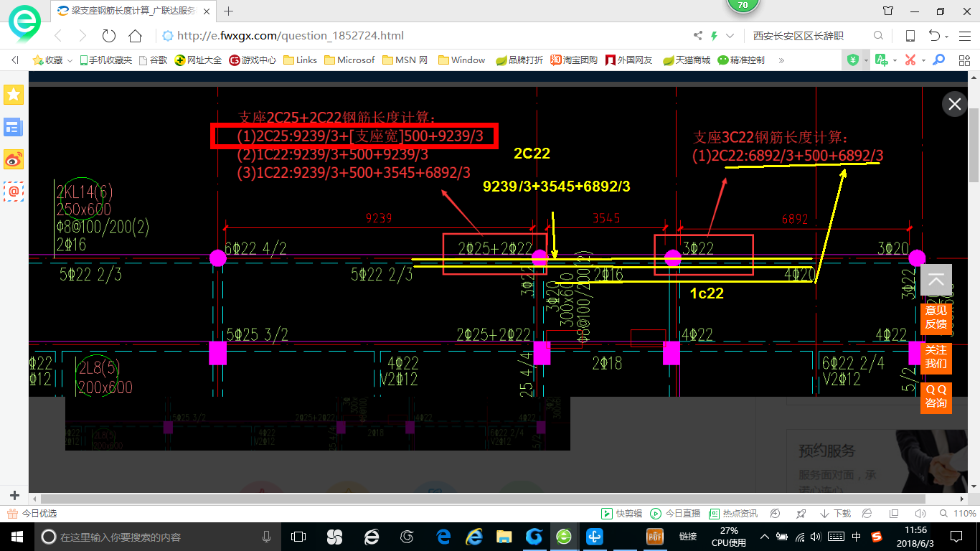Screen dimensions: 980x551
Task: Open the Links bookmark folder
Action: pyautogui.click(x=300, y=60)
